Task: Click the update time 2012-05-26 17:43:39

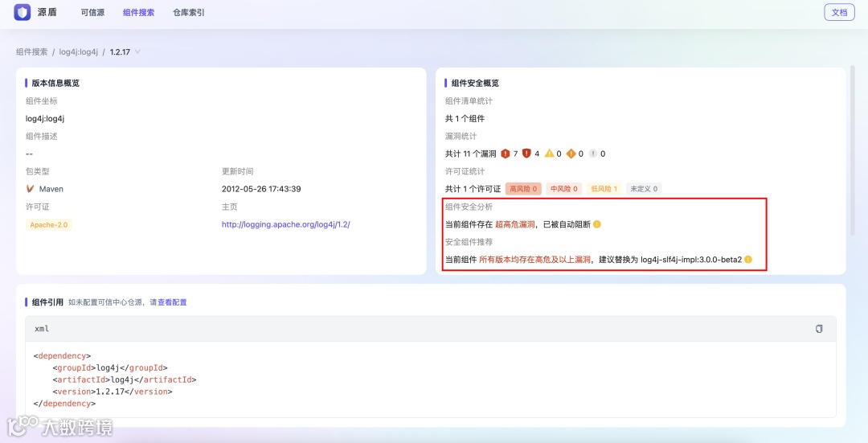Action: pyautogui.click(x=261, y=189)
